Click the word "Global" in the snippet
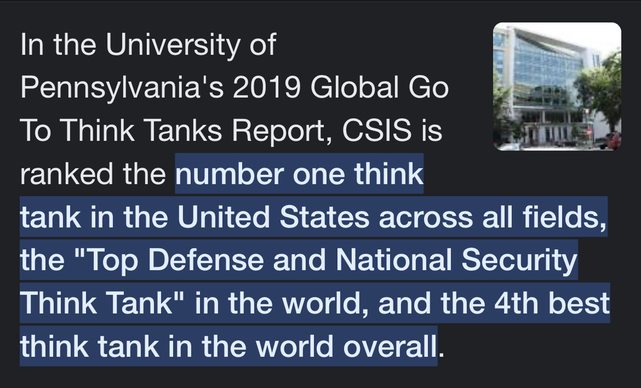 pos(354,87)
